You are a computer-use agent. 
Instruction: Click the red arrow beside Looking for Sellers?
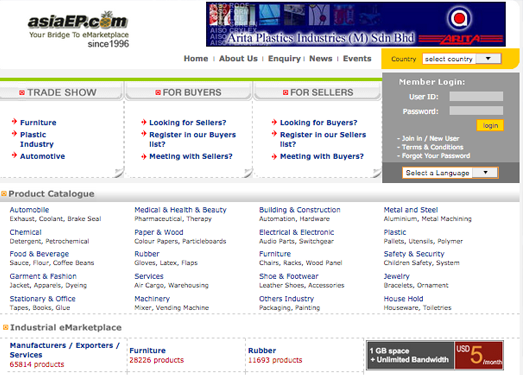(x=144, y=122)
